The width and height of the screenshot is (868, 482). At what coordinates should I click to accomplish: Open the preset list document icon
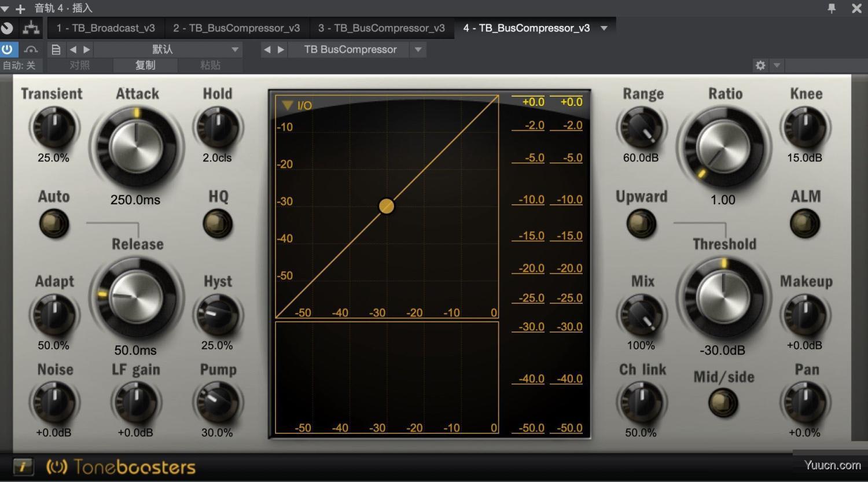[x=56, y=49]
